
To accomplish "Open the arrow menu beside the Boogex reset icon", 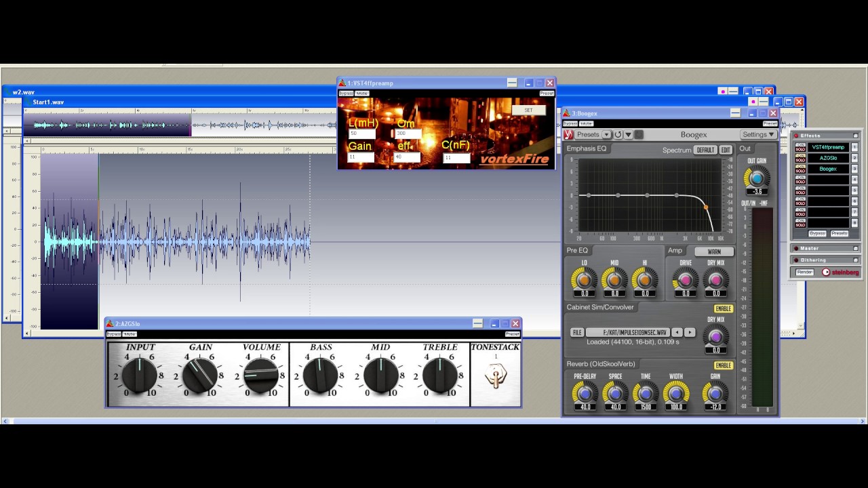I will point(628,134).
